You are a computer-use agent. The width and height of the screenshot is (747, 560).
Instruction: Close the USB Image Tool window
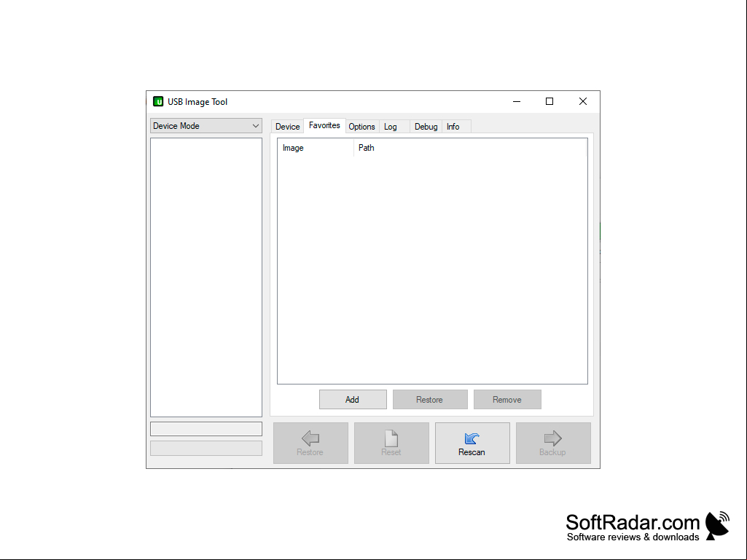(x=582, y=101)
